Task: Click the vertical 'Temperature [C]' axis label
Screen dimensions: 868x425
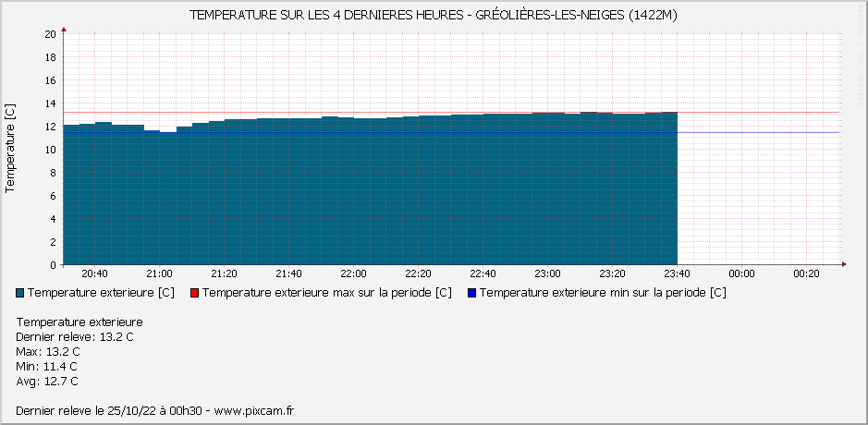Action: 10,148
